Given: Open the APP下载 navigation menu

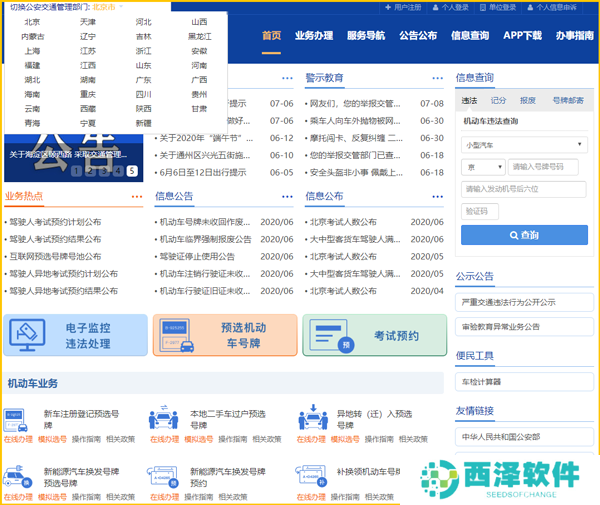Looking at the screenshot, I should tap(522, 36).
